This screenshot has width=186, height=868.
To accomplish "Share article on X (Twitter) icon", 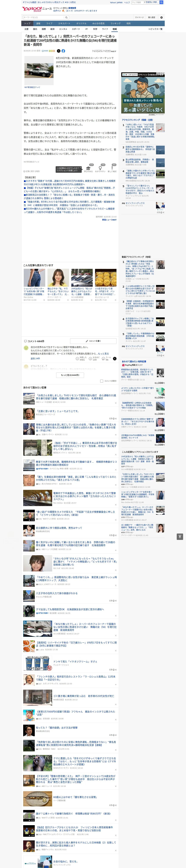I will (x=59, y=51).
